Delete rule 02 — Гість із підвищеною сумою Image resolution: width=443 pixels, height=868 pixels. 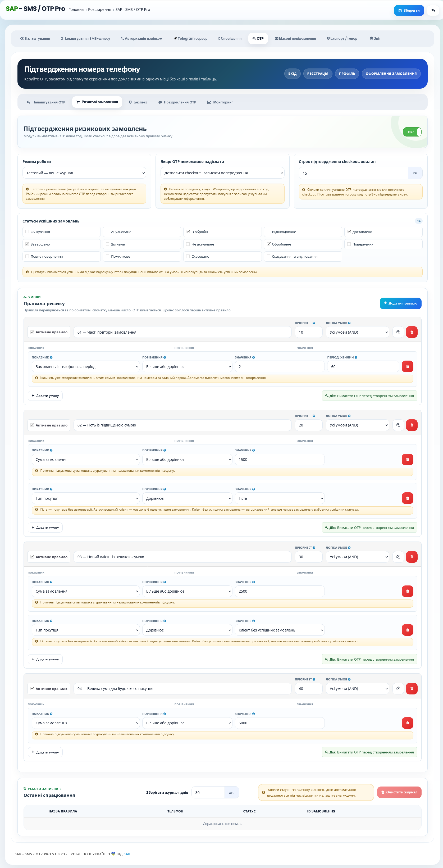click(x=412, y=425)
